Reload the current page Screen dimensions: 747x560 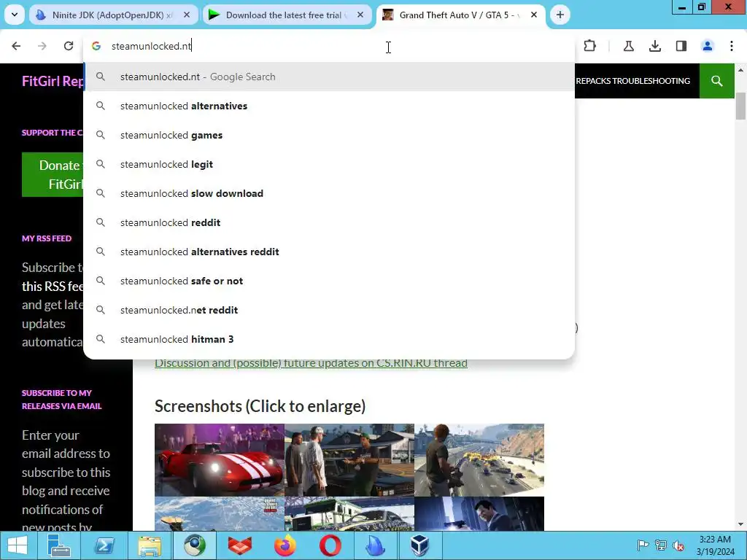coord(69,46)
